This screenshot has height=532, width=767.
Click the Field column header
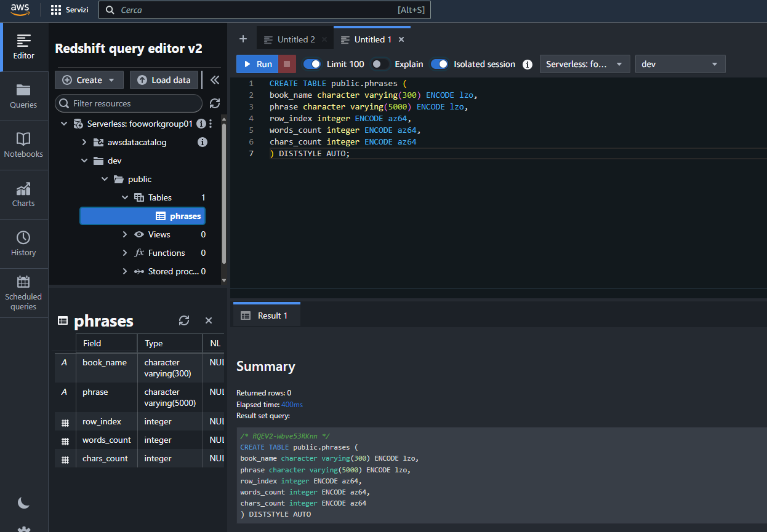tap(106, 343)
